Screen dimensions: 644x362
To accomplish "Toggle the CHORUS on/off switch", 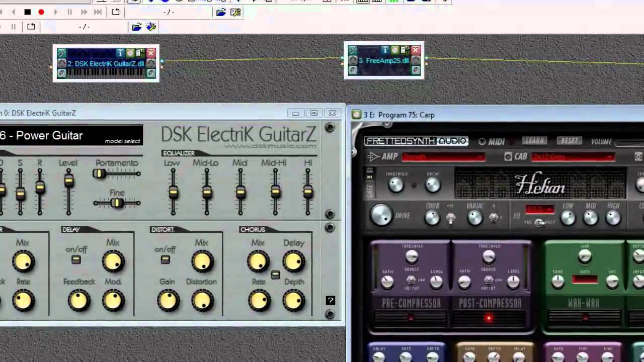I will click(x=275, y=275).
